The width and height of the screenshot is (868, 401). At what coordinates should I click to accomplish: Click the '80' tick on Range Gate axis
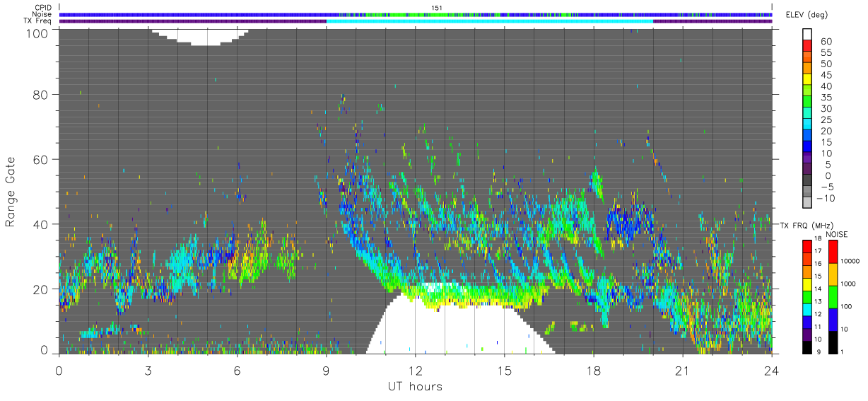pyautogui.click(x=40, y=94)
